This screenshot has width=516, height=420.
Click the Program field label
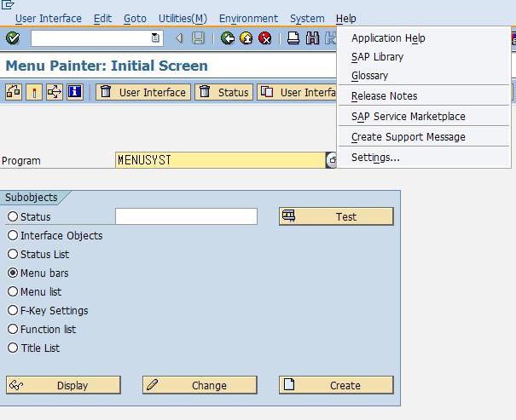[21, 161]
